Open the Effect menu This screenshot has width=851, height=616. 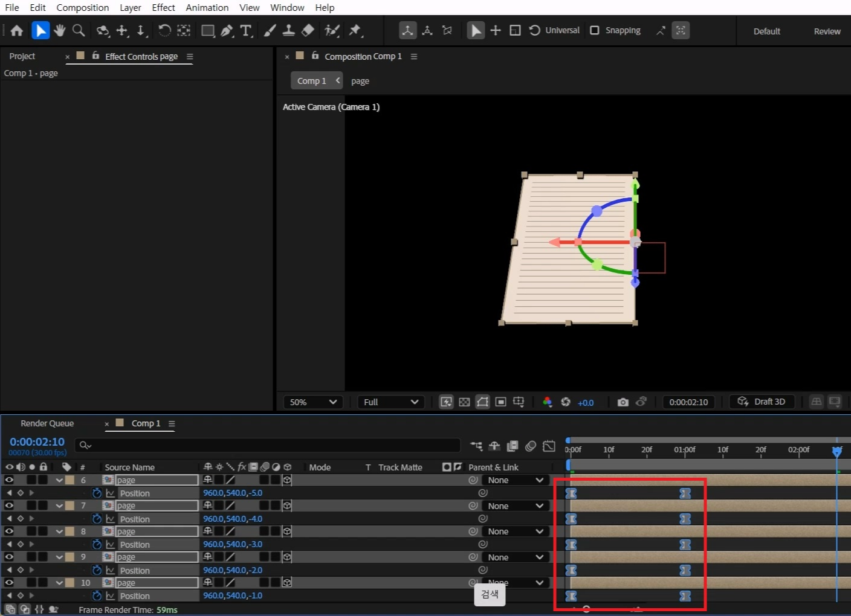(163, 7)
